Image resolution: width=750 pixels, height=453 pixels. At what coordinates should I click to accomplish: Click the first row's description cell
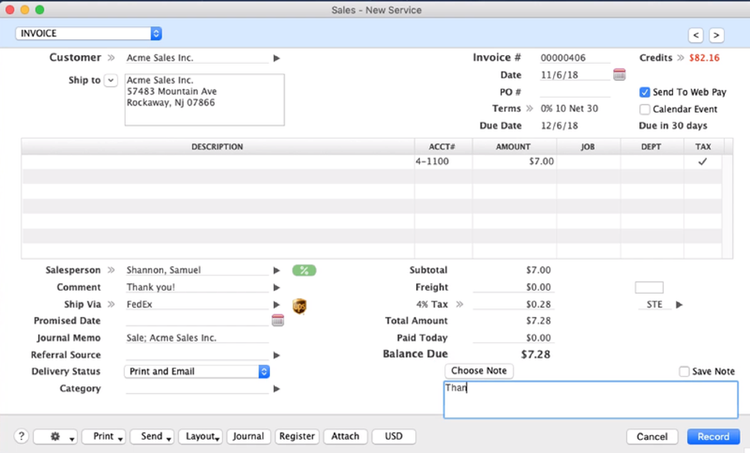218,162
